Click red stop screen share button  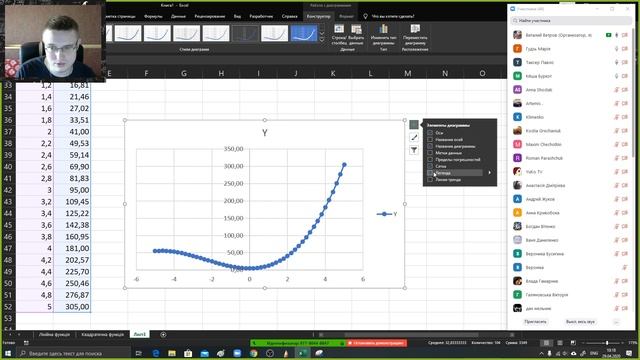point(377,343)
